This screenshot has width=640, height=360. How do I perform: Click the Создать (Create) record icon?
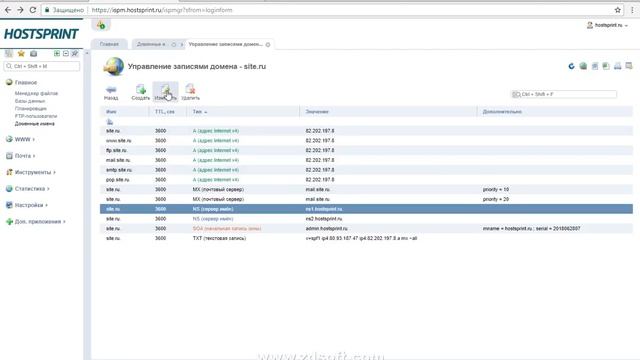coord(140,92)
